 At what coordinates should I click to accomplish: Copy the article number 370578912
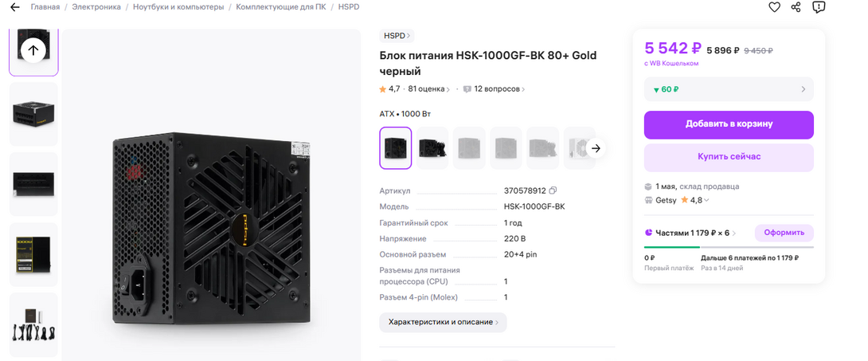tap(553, 191)
